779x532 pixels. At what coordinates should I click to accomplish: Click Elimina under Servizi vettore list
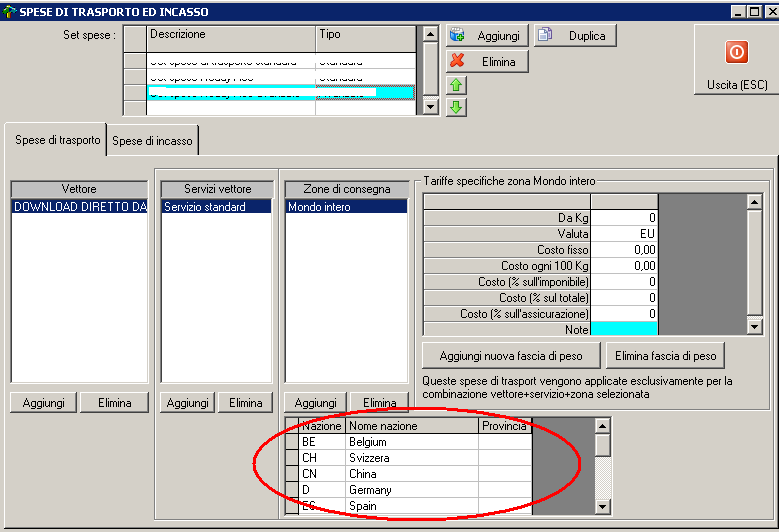(245, 403)
